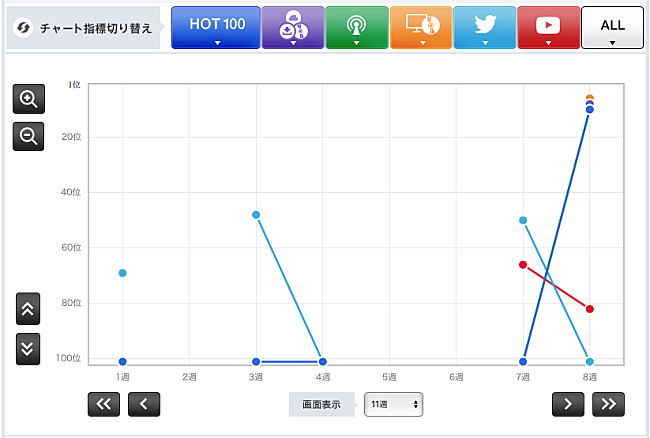Click the orange data point at week 8

click(x=590, y=98)
